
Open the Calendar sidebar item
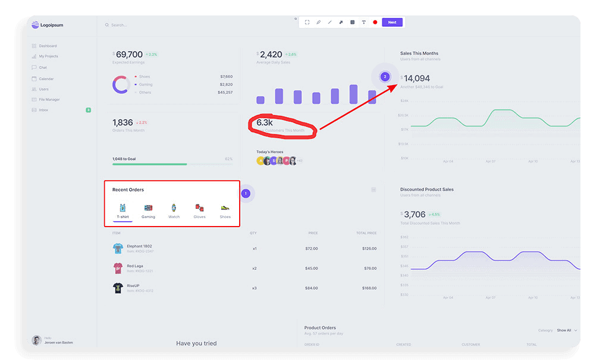click(x=46, y=79)
